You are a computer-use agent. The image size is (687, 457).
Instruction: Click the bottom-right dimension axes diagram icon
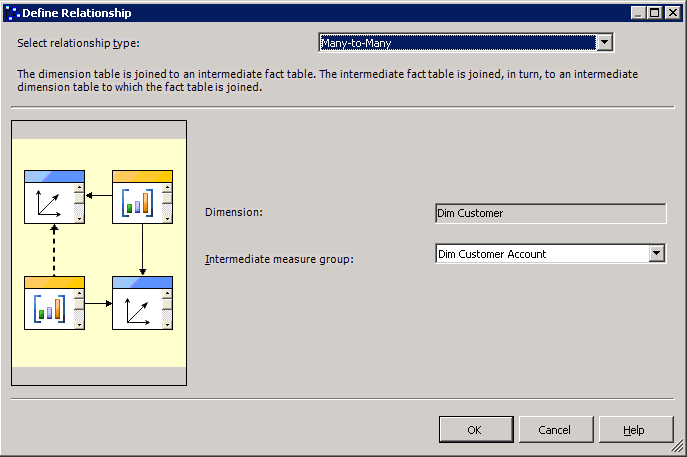pyautogui.click(x=138, y=310)
